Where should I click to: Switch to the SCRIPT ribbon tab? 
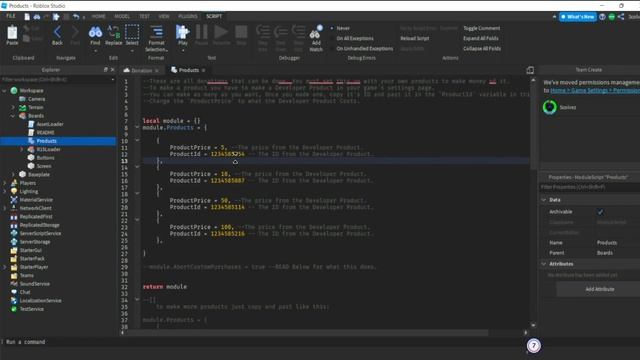pyautogui.click(x=214, y=16)
